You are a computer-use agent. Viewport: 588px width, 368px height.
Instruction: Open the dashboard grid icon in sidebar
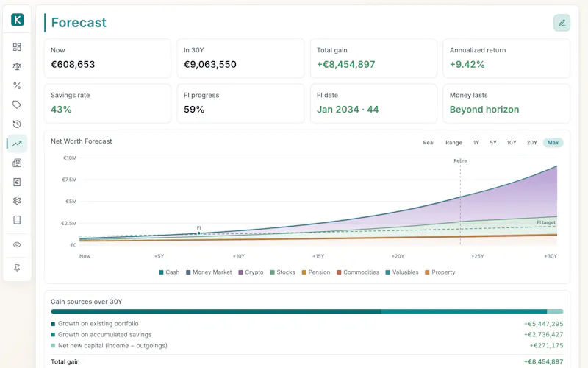coord(17,47)
